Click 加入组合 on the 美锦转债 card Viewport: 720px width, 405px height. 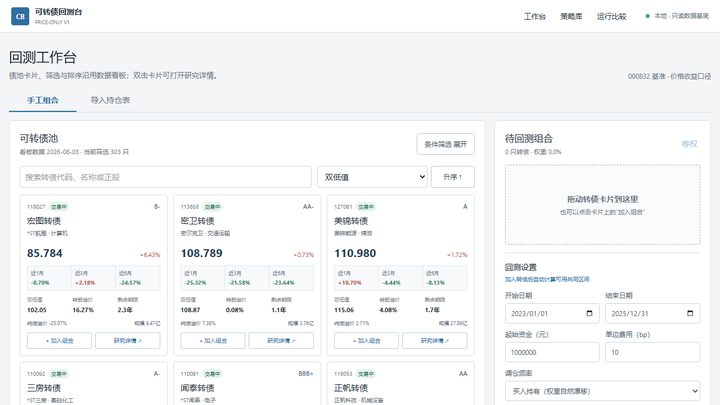coord(366,341)
